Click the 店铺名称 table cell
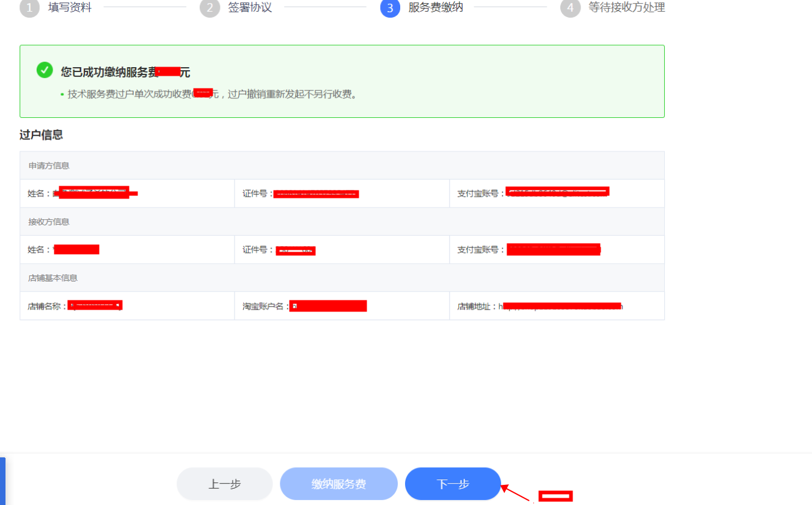 pyautogui.click(x=126, y=306)
